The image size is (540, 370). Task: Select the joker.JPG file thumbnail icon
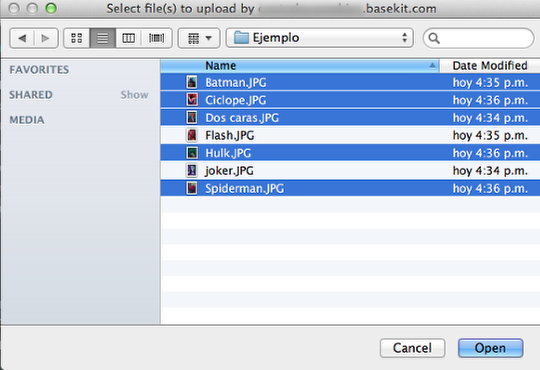point(192,170)
